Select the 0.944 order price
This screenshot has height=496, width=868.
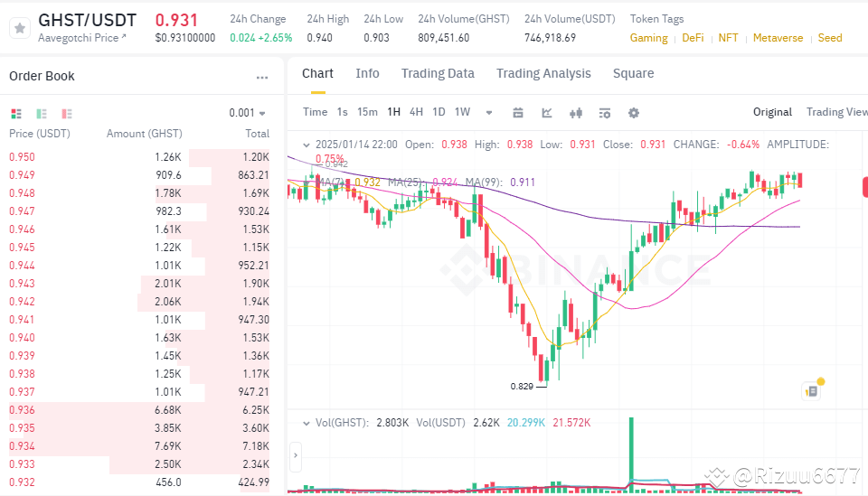(x=22, y=266)
